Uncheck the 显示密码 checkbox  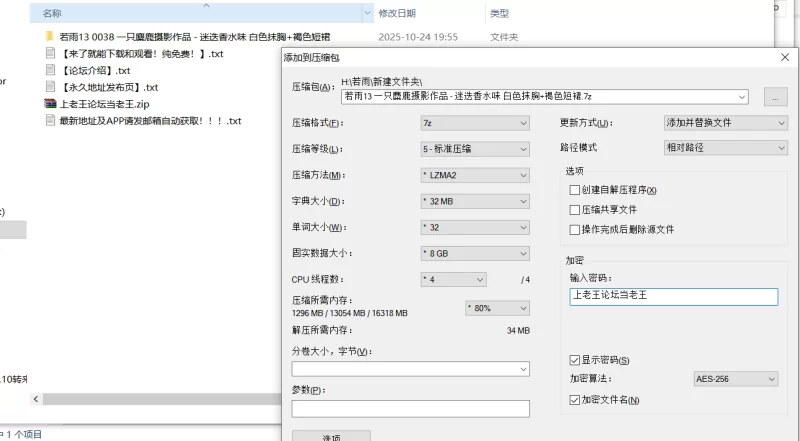click(574, 359)
